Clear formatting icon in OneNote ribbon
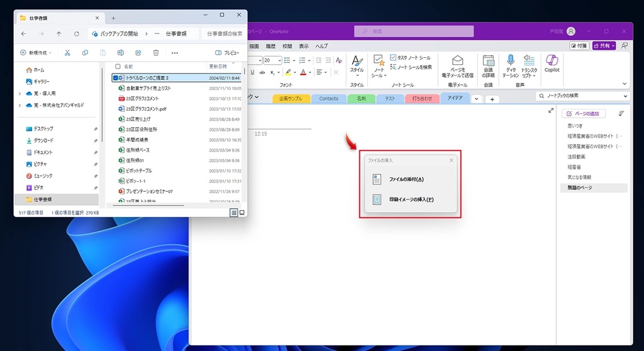 pyautogui.click(x=338, y=60)
